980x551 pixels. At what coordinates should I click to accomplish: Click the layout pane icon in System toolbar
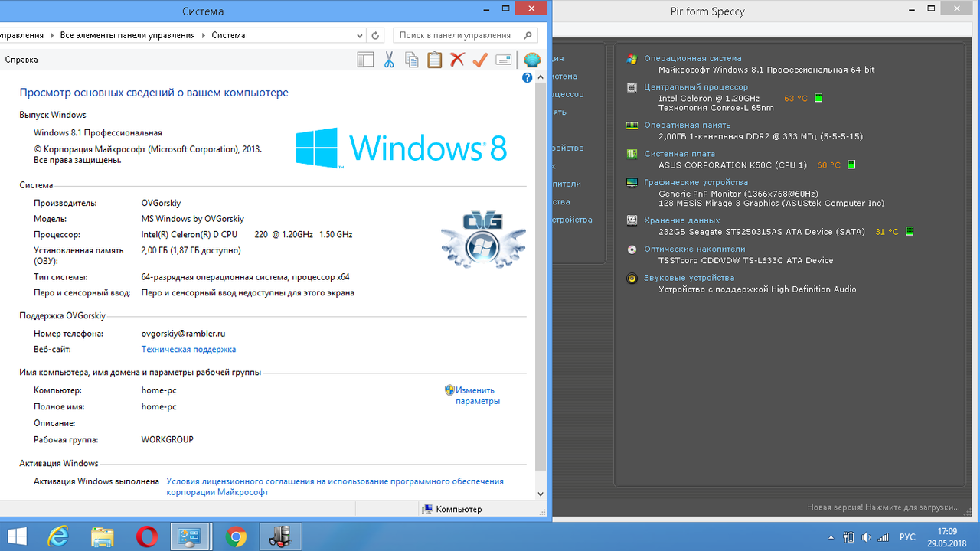[x=365, y=60]
